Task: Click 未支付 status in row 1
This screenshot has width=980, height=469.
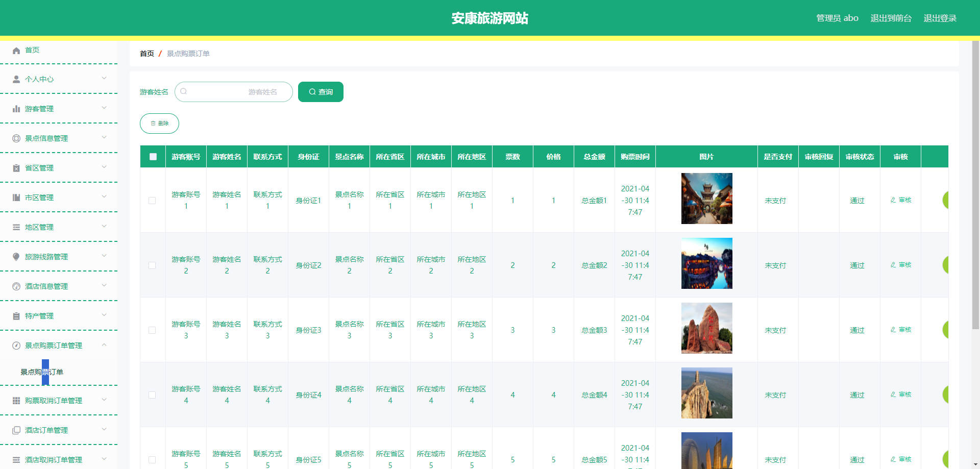Action: pyautogui.click(x=775, y=201)
